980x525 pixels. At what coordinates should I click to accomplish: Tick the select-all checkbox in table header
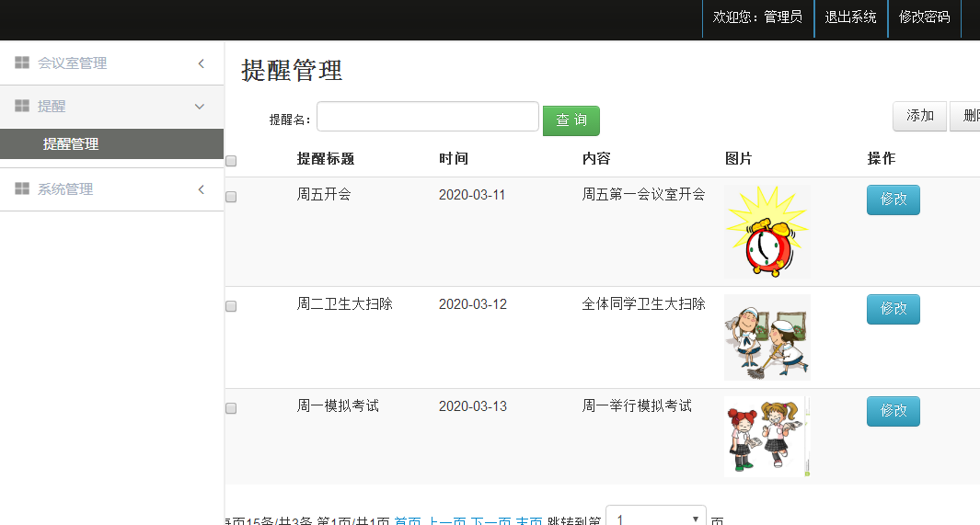pyautogui.click(x=231, y=161)
